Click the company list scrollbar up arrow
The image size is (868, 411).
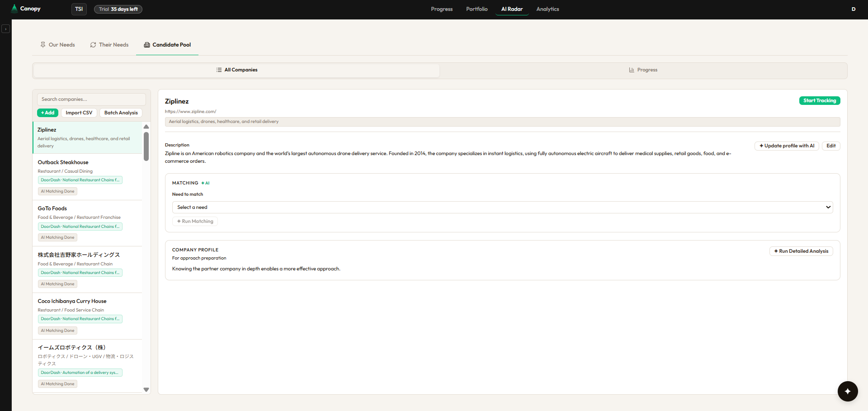point(146,127)
